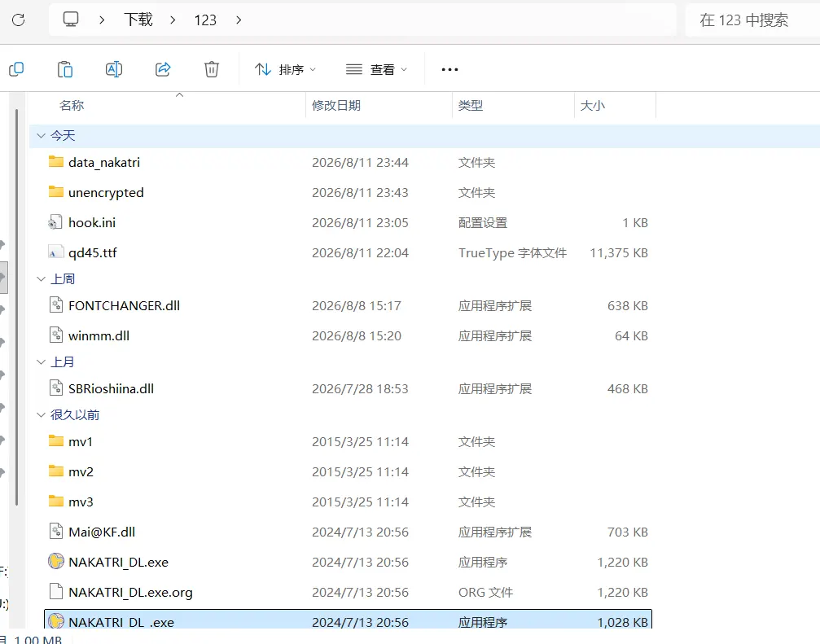Click the Delete trash icon
Image resolution: width=820 pixels, height=644 pixels.
211,69
